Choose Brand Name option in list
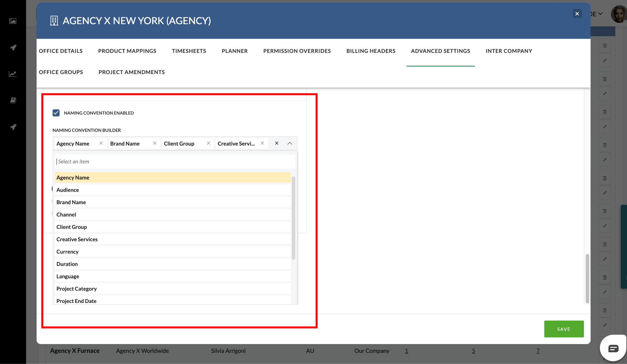Image resolution: width=627 pixels, height=364 pixels. coord(173,202)
